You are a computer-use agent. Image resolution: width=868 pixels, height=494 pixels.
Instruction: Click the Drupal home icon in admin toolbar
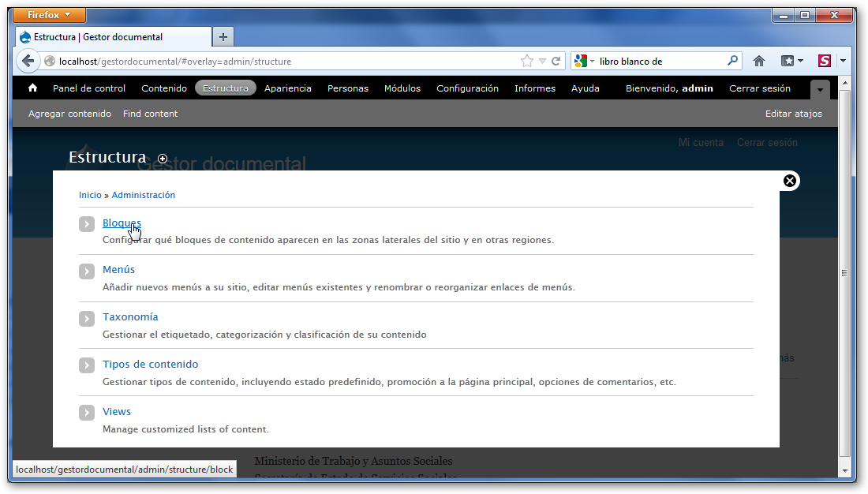32,88
